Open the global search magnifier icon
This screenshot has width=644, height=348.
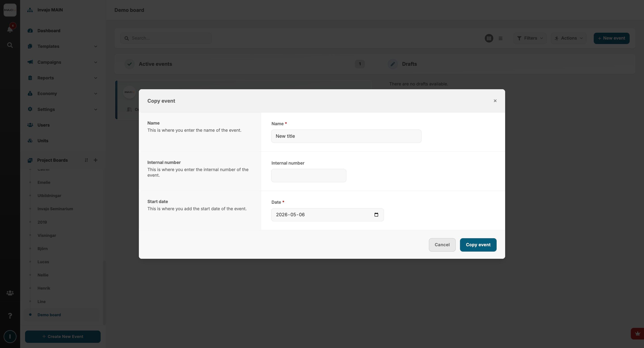[x=10, y=45]
